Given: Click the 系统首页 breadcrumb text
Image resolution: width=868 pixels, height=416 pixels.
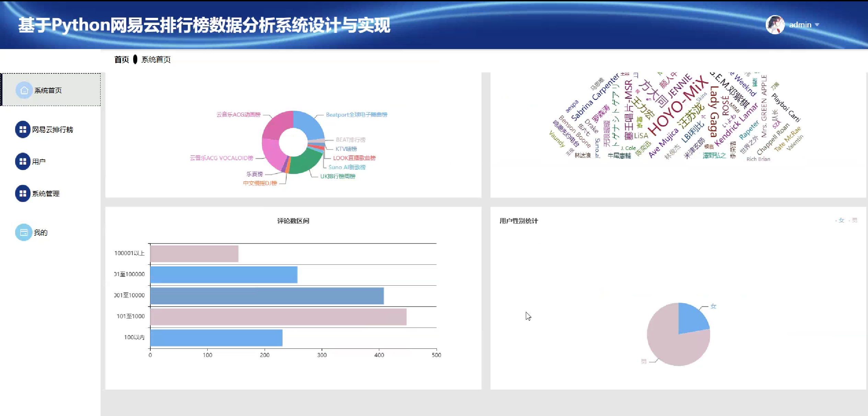Looking at the screenshot, I should pyautogui.click(x=156, y=60).
